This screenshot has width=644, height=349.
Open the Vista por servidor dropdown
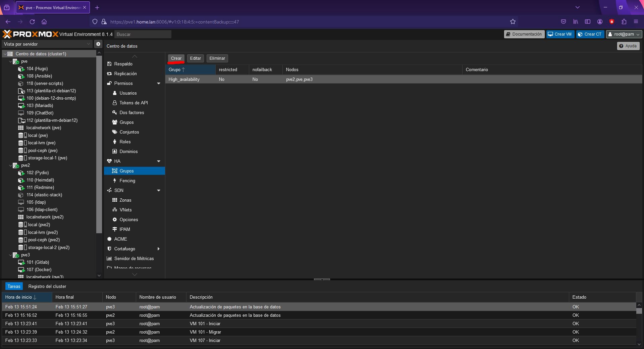[47, 44]
